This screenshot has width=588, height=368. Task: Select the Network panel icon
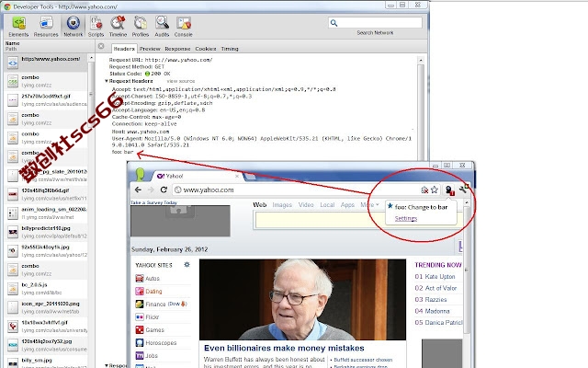tap(73, 27)
